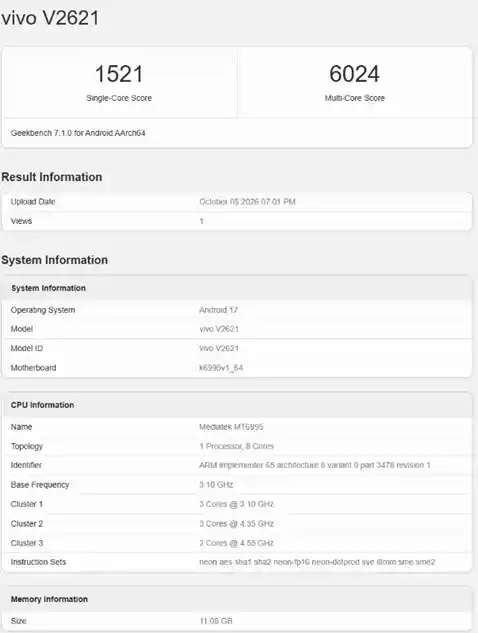
Task: Click the memory 'Size' label
Action: (19, 621)
